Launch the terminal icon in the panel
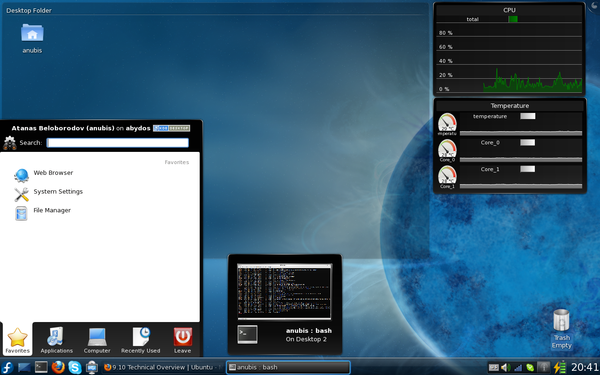 [41, 367]
